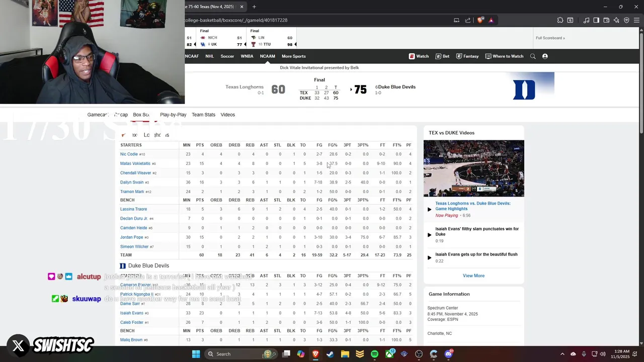Viewport: 644px width, 362px height.
Task: Switch to the Videos tab
Action: (x=227, y=115)
